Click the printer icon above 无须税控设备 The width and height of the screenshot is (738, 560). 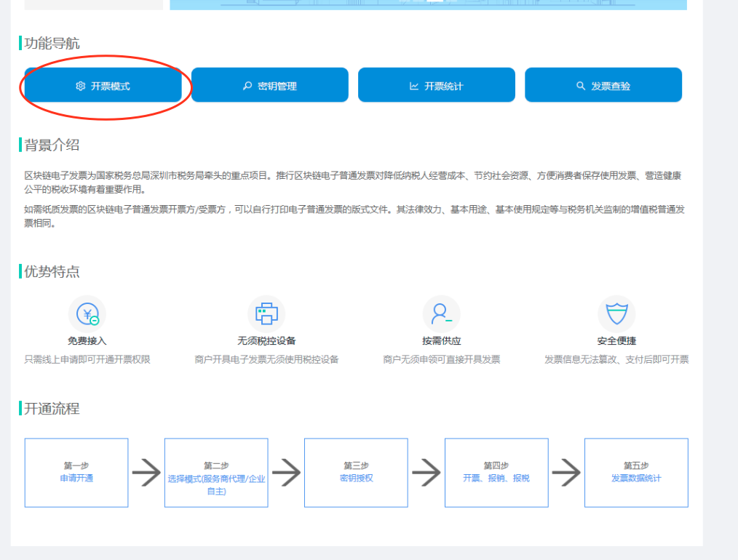pyautogui.click(x=266, y=314)
